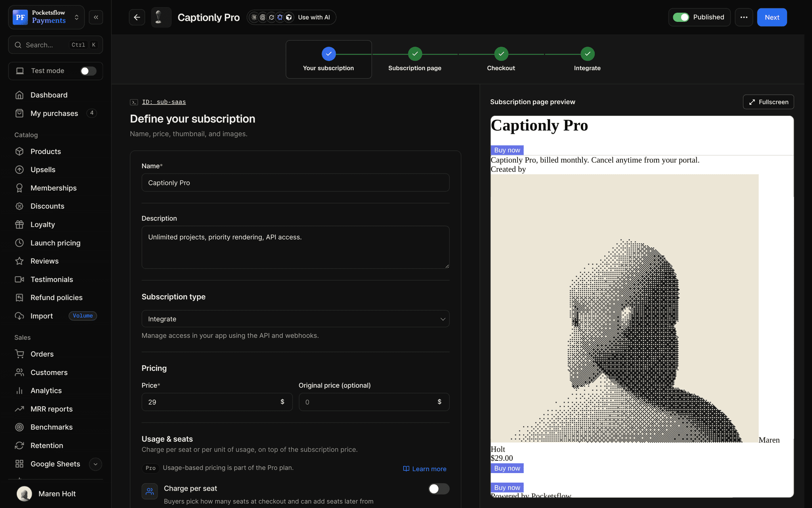This screenshot has width=812, height=508.
Task: Click the Orders cart icon
Action: click(x=19, y=354)
